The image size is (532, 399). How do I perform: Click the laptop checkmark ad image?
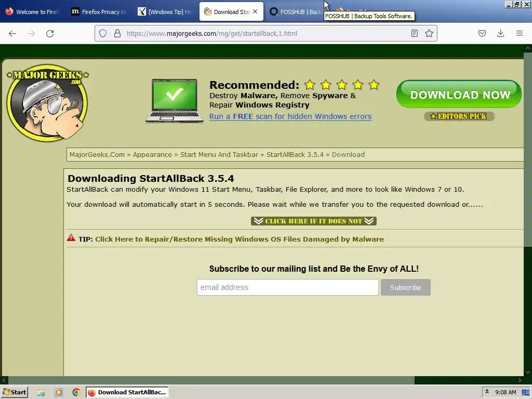coord(175,101)
